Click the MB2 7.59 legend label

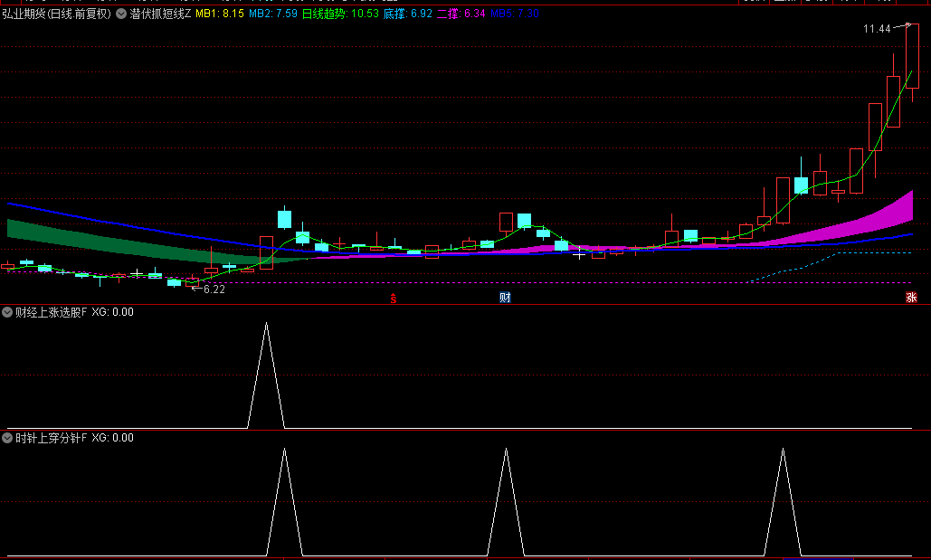click(272, 14)
